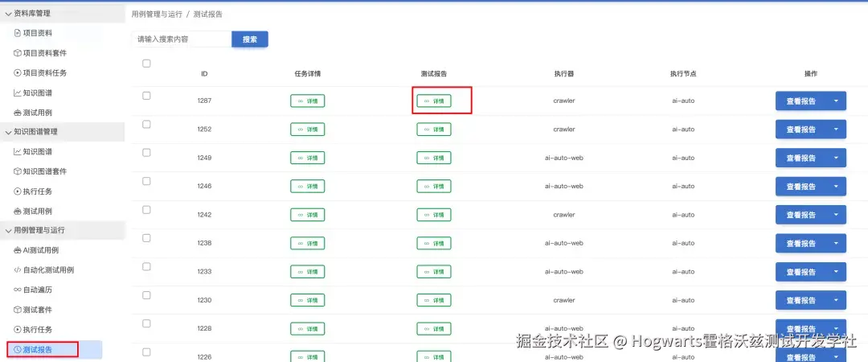Click 任务详情 link icon for ID 1246

click(x=301, y=187)
